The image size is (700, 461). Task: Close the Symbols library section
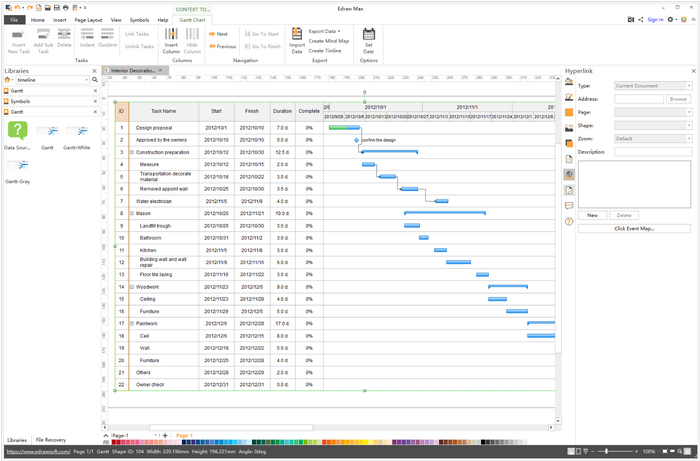(x=95, y=101)
